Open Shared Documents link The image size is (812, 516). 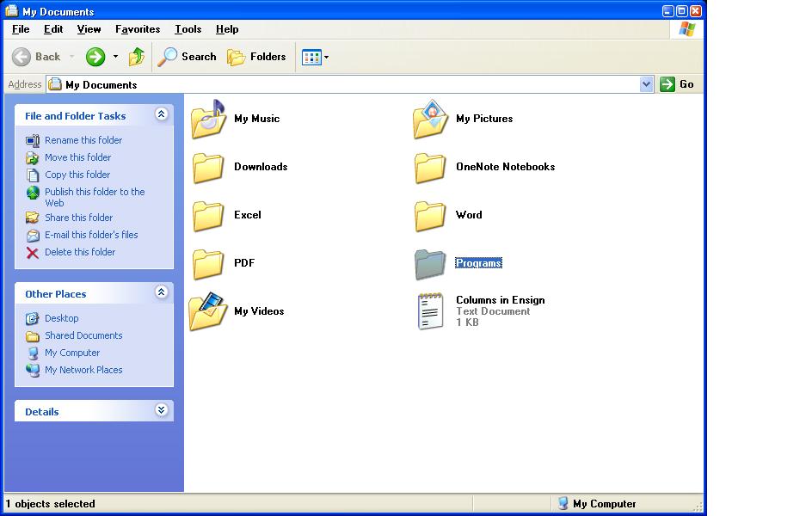[x=83, y=335]
